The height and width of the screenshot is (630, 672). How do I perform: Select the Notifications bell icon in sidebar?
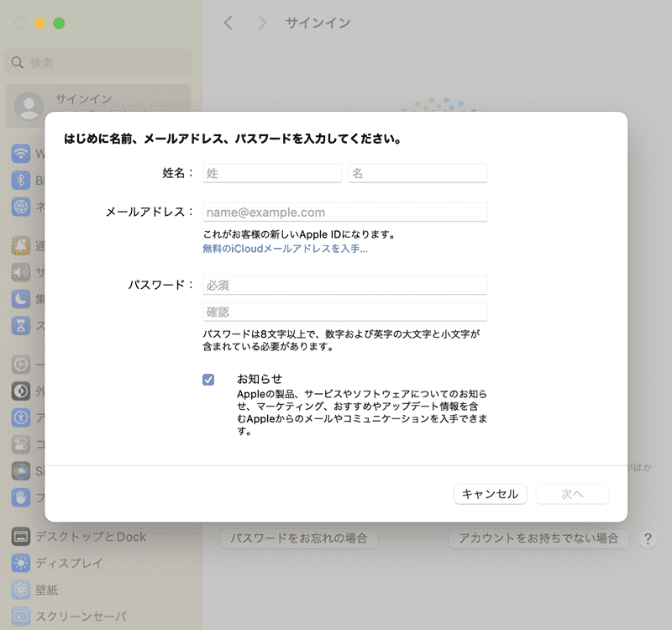[x=20, y=246]
